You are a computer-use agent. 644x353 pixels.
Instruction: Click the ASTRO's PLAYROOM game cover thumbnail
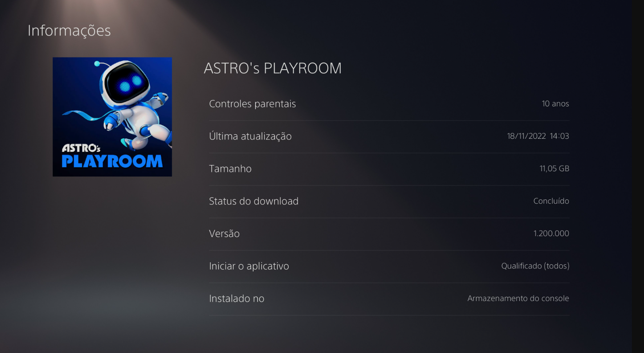tap(112, 117)
